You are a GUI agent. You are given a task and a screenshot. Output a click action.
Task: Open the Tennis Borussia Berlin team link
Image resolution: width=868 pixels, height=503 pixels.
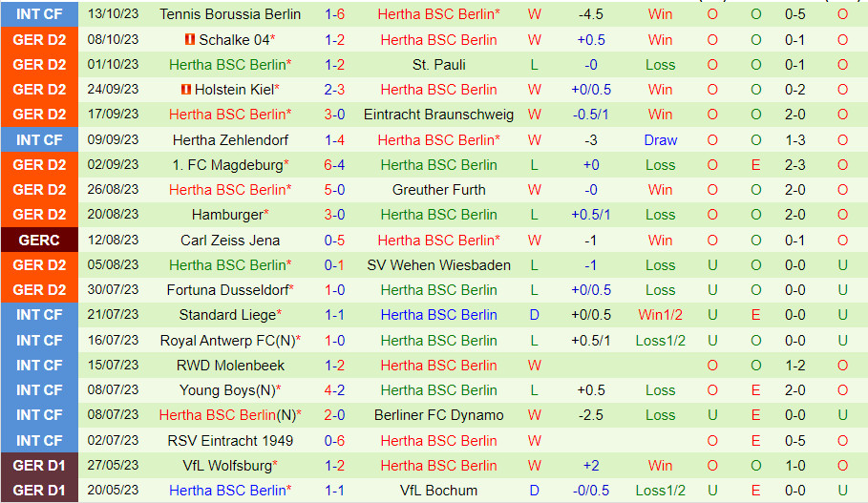(x=230, y=14)
